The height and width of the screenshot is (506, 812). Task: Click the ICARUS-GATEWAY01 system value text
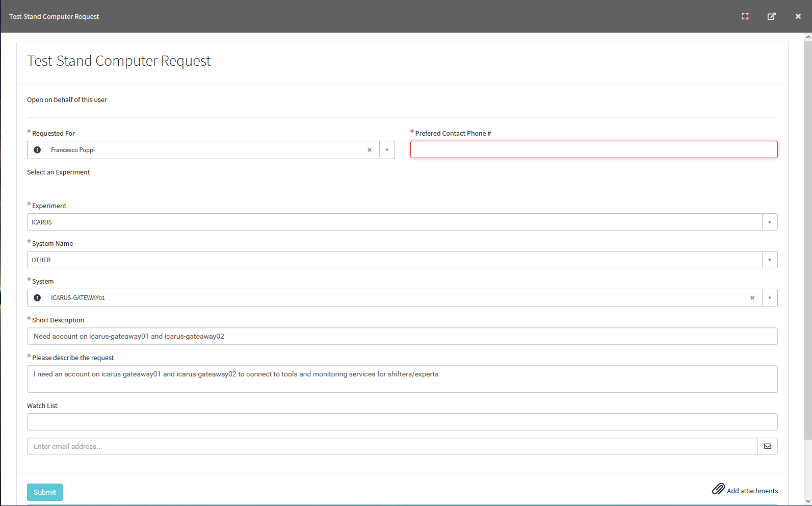pyautogui.click(x=78, y=298)
